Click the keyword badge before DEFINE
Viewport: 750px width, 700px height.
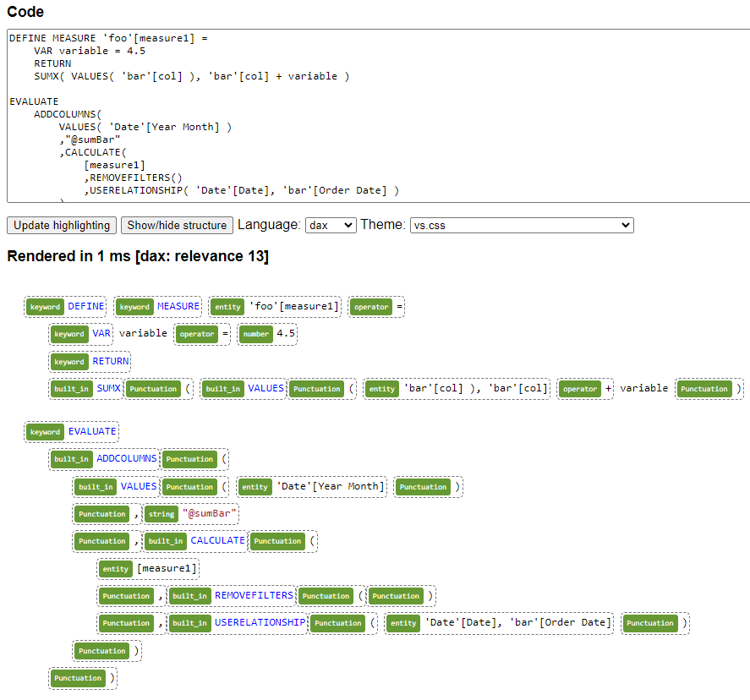coord(45,307)
